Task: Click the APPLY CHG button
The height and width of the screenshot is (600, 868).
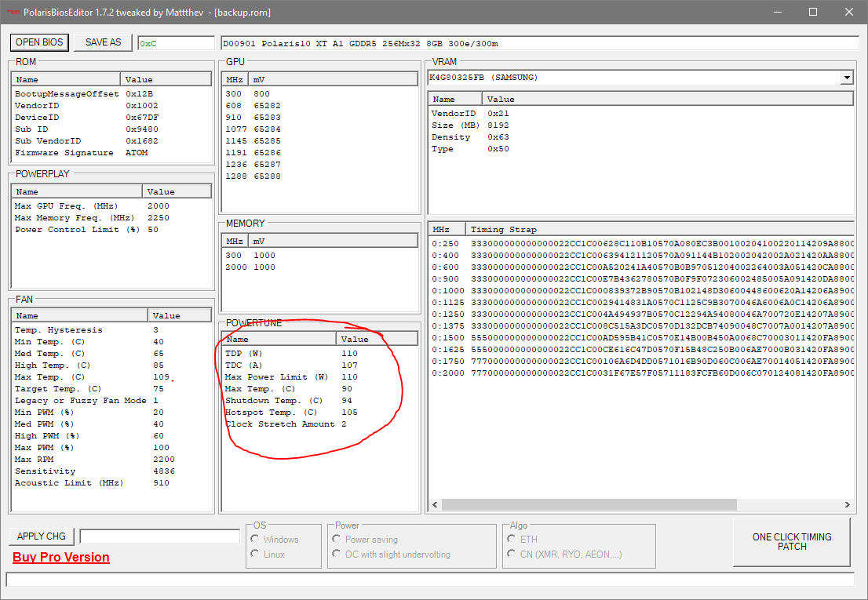Action: pos(42,536)
